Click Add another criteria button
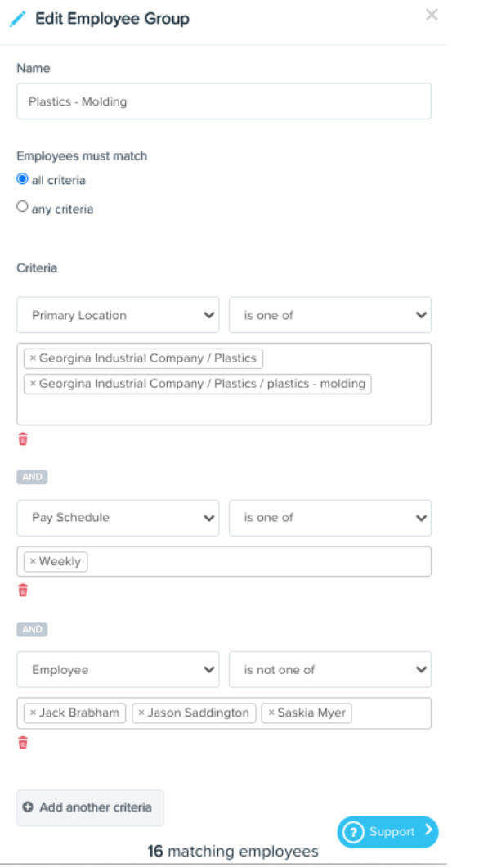This screenshot has width=479, height=868. (x=90, y=807)
